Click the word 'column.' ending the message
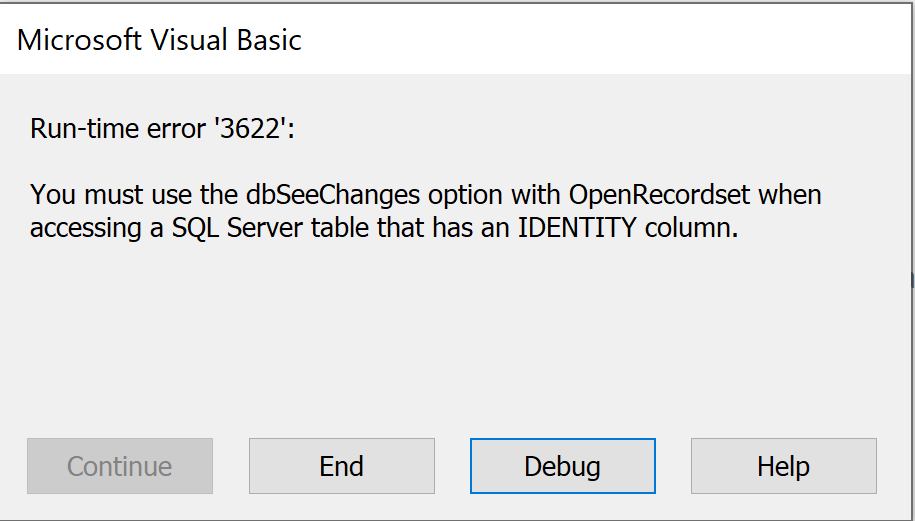The image size is (915, 521). (693, 228)
